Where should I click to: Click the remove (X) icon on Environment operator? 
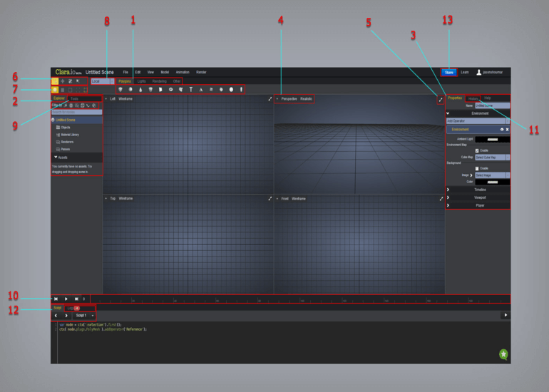(507, 130)
